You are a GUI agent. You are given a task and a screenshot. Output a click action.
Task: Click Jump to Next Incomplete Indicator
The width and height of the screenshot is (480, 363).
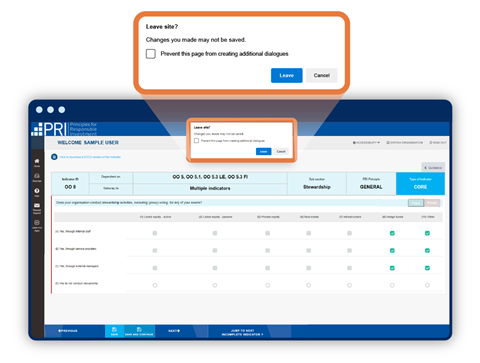pyautogui.click(x=242, y=332)
